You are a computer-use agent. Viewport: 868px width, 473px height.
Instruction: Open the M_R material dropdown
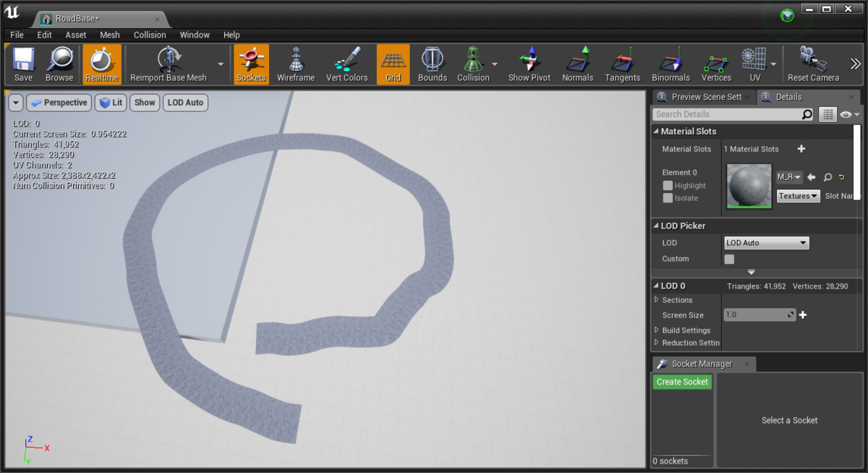(789, 177)
